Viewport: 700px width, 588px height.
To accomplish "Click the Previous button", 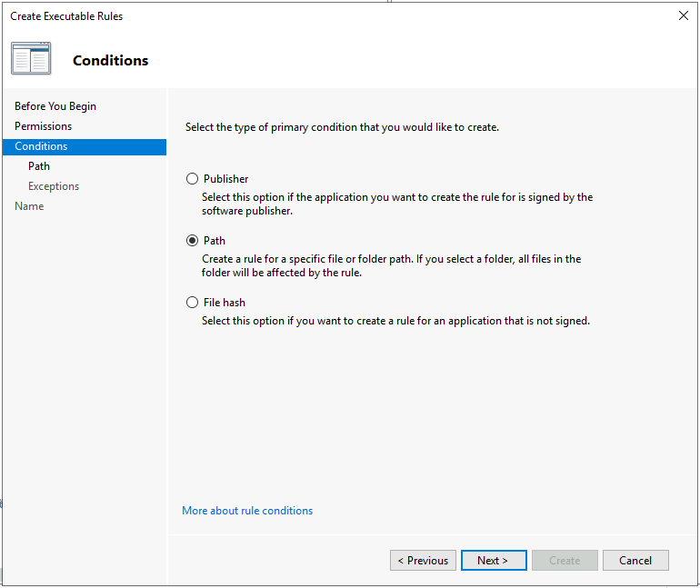I will [x=423, y=561].
